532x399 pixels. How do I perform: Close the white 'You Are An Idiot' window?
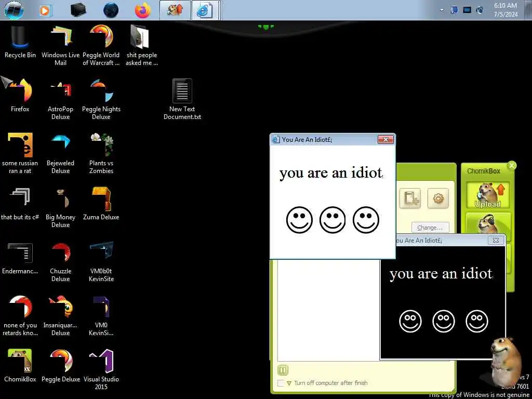tap(385, 139)
